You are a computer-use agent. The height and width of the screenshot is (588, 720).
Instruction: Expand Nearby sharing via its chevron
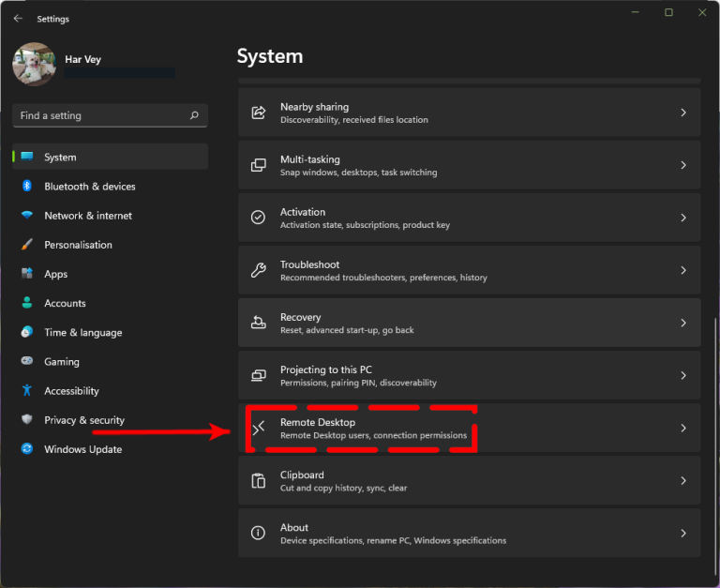[683, 113]
